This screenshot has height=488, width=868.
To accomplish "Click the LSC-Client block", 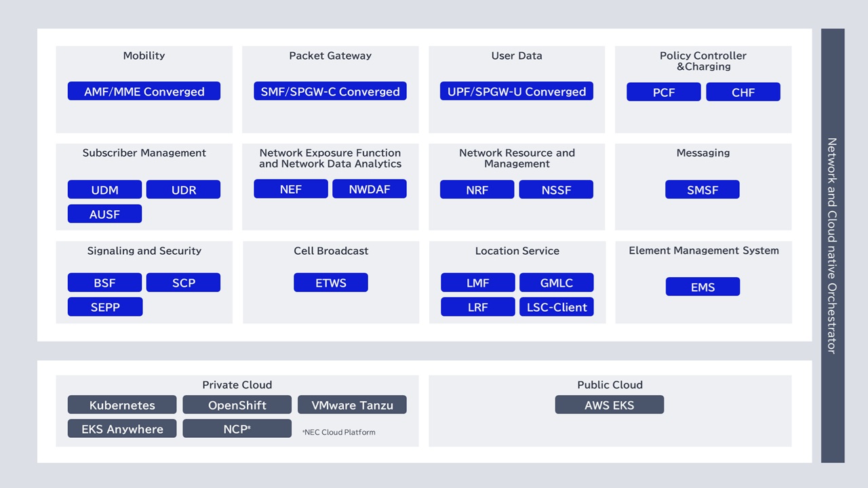I will click(x=557, y=307).
